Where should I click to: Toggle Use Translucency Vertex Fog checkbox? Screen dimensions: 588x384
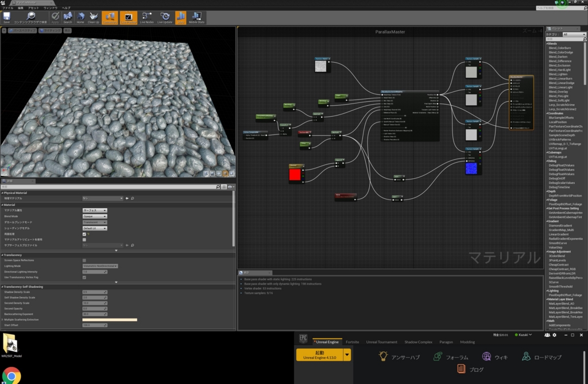(x=84, y=278)
